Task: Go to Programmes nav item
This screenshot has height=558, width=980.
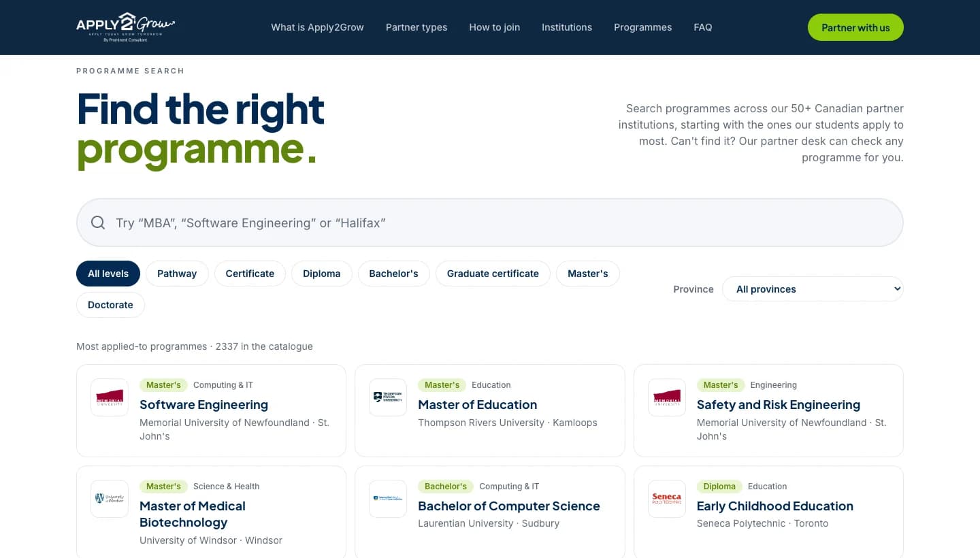Action: coord(643,27)
